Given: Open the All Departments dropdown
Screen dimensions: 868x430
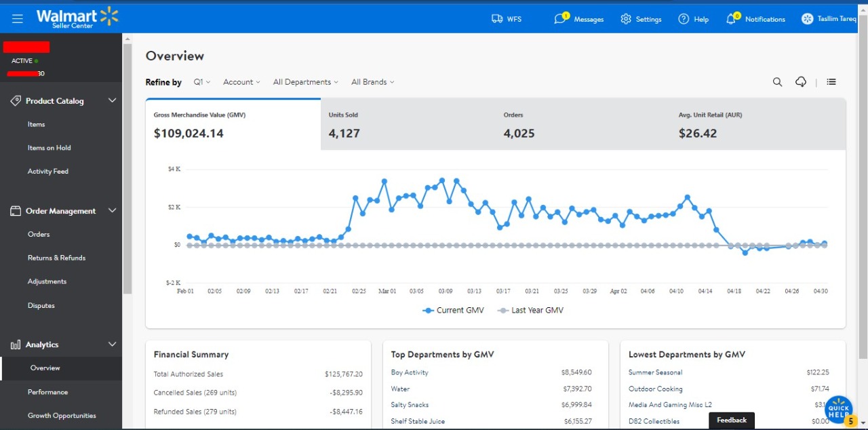Looking at the screenshot, I should (x=305, y=82).
